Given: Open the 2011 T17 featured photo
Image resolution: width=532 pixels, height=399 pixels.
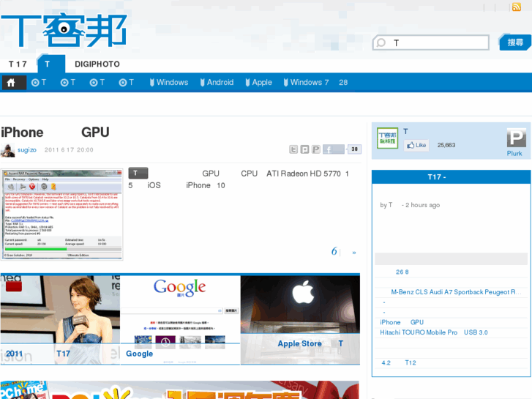Looking at the screenshot, I should [x=60, y=309].
